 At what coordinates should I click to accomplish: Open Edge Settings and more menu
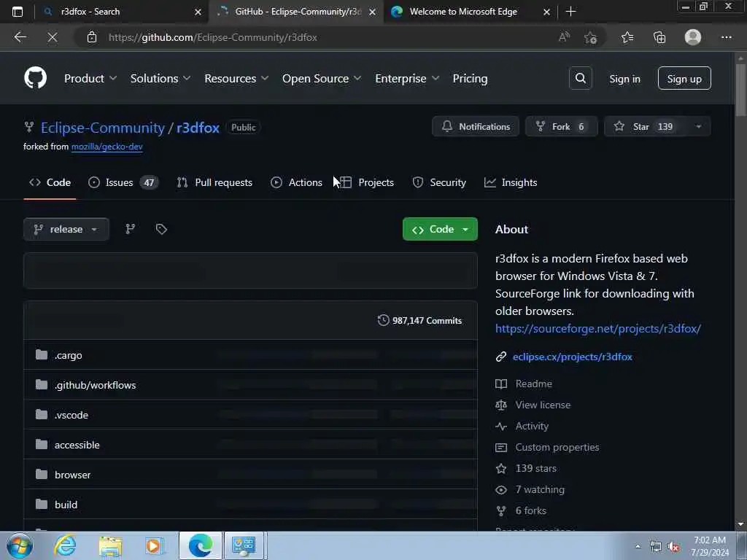(x=726, y=37)
